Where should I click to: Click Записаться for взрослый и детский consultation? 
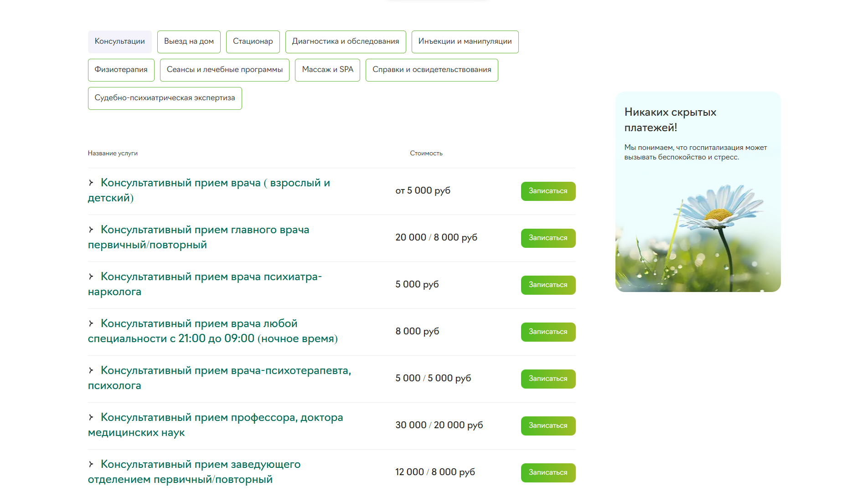[x=548, y=191]
